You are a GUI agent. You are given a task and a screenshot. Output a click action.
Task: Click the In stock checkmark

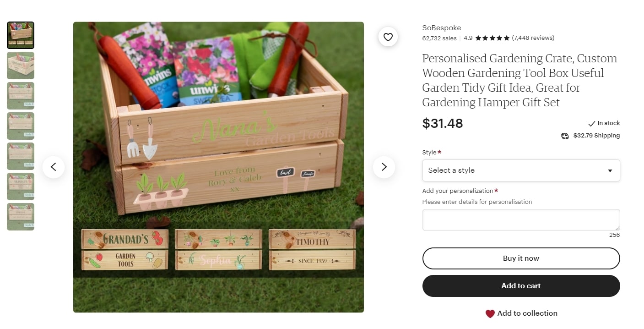click(x=591, y=123)
